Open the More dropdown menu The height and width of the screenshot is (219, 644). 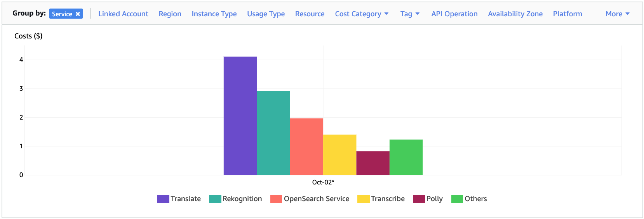coord(618,14)
